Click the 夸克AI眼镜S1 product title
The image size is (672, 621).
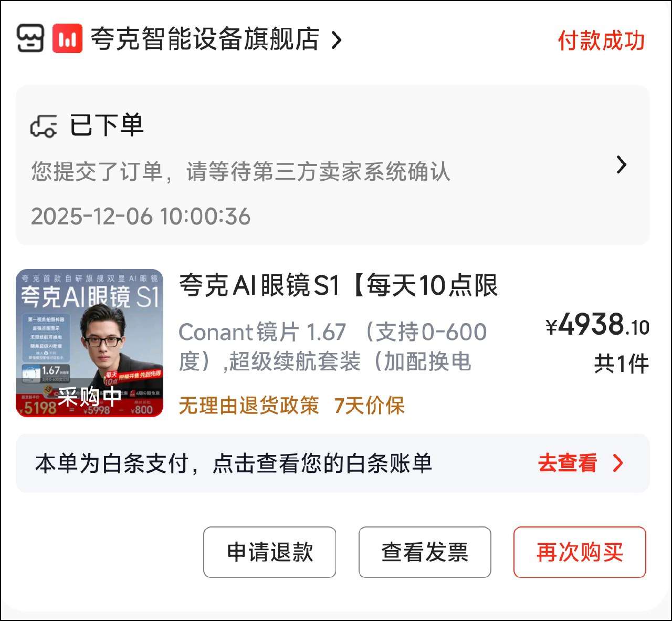tap(338, 286)
